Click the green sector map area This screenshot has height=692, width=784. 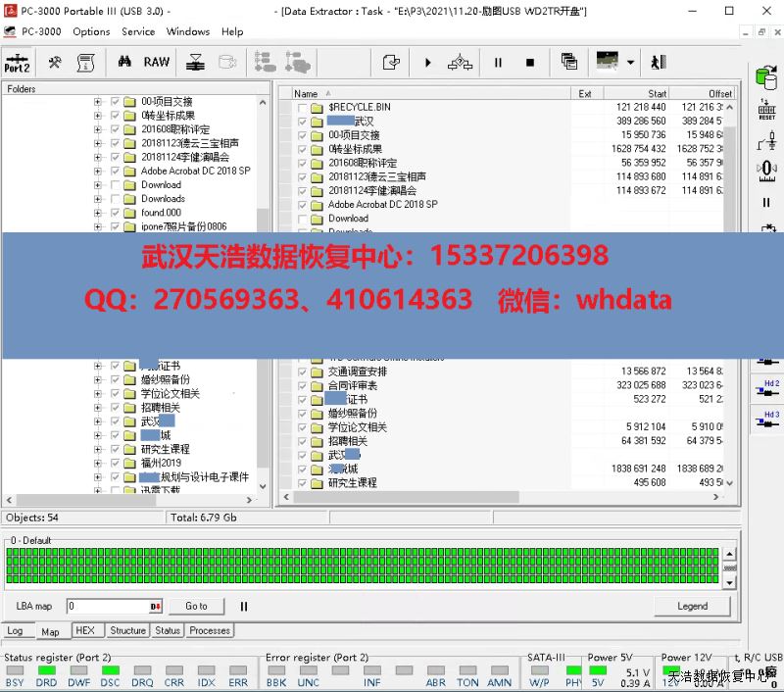[x=363, y=567]
